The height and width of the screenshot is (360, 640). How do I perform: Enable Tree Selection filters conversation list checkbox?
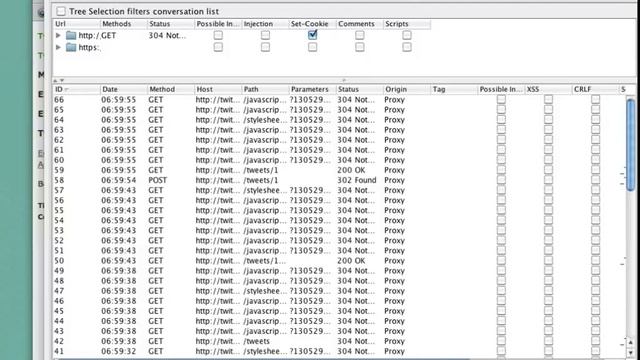pos(61,11)
